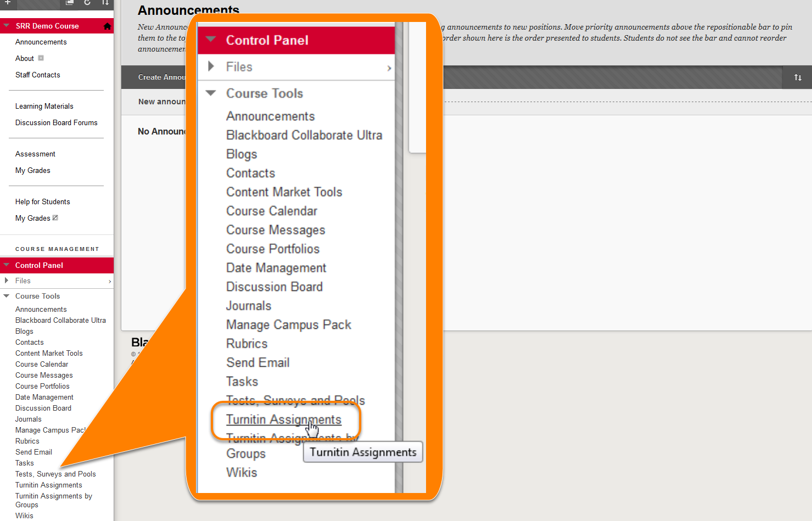The height and width of the screenshot is (521, 812).
Task: Open Announcements under Course Tools in left sidebar
Action: (x=41, y=309)
